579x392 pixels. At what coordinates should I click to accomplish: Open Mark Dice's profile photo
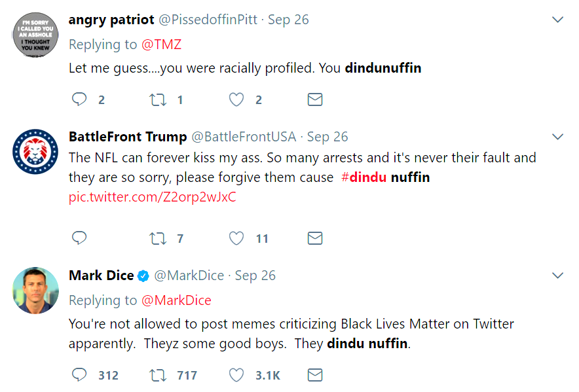[x=36, y=290]
